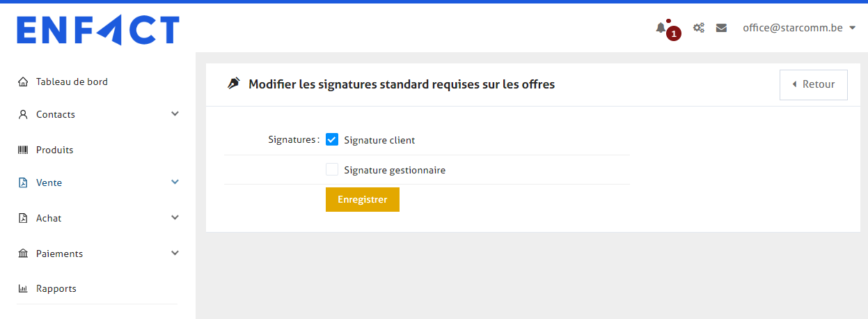Click the Tableau de bord house icon
Image resolution: width=868 pixels, height=319 pixels.
23,81
